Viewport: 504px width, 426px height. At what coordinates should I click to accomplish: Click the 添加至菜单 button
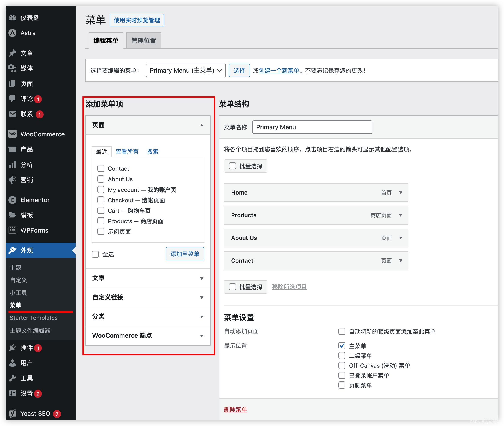(185, 254)
